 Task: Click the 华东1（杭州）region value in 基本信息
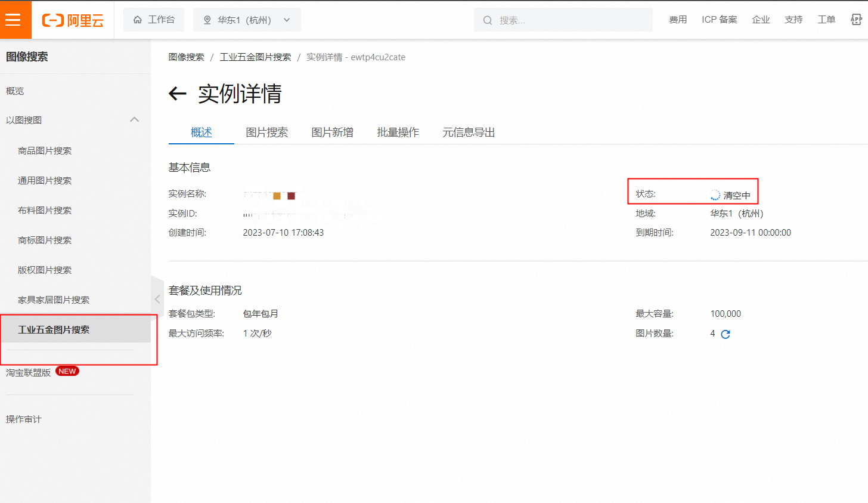(737, 214)
